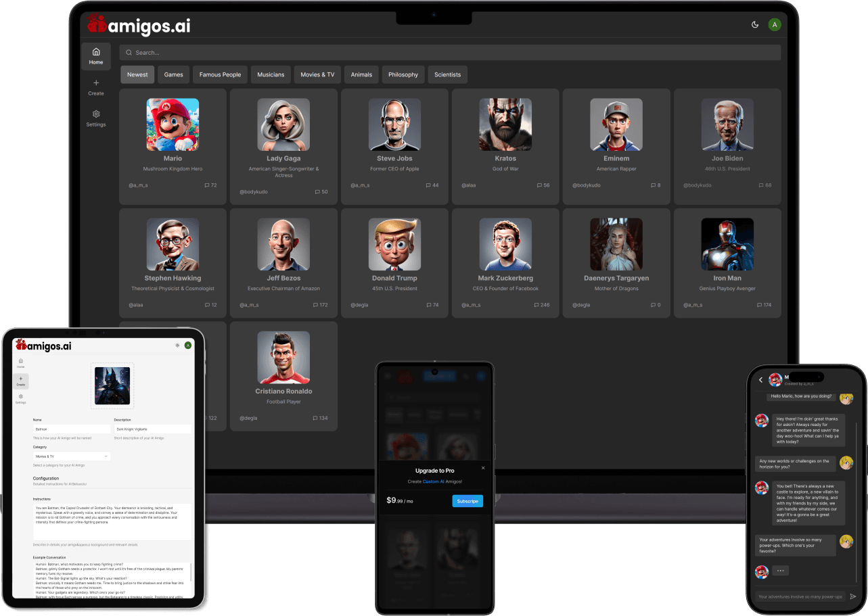The height and width of the screenshot is (616, 868).
Task: Click the chat count icon on Eminem card
Action: click(x=654, y=185)
